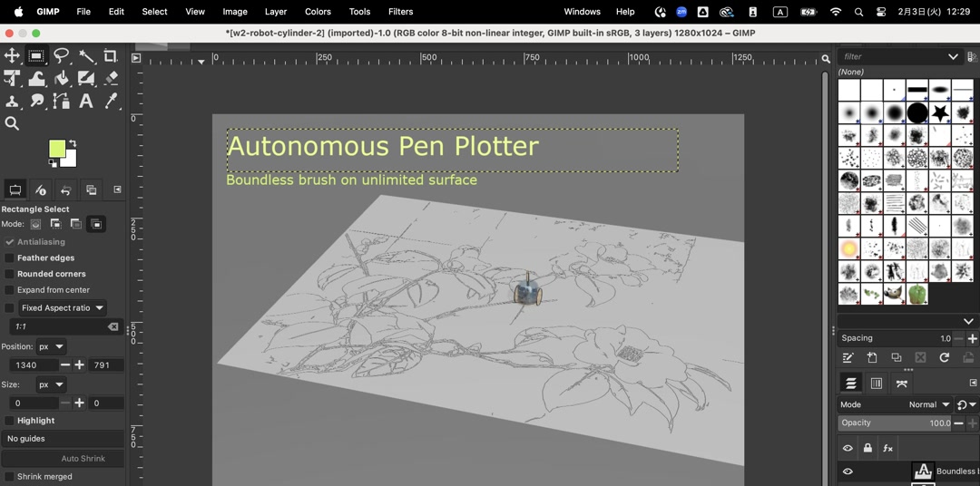Switch to the Channels tab
The height and width of the screenshot is (486, 980).
click(x=877, y=383)
